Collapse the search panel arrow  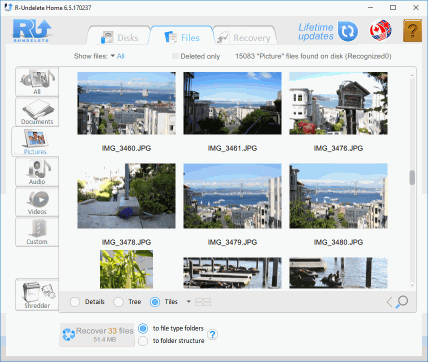point(389,302)
